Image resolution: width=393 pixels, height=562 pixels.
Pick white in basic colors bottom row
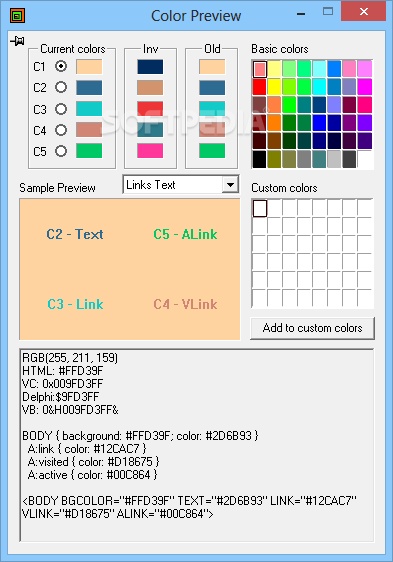tap(364, 159)
